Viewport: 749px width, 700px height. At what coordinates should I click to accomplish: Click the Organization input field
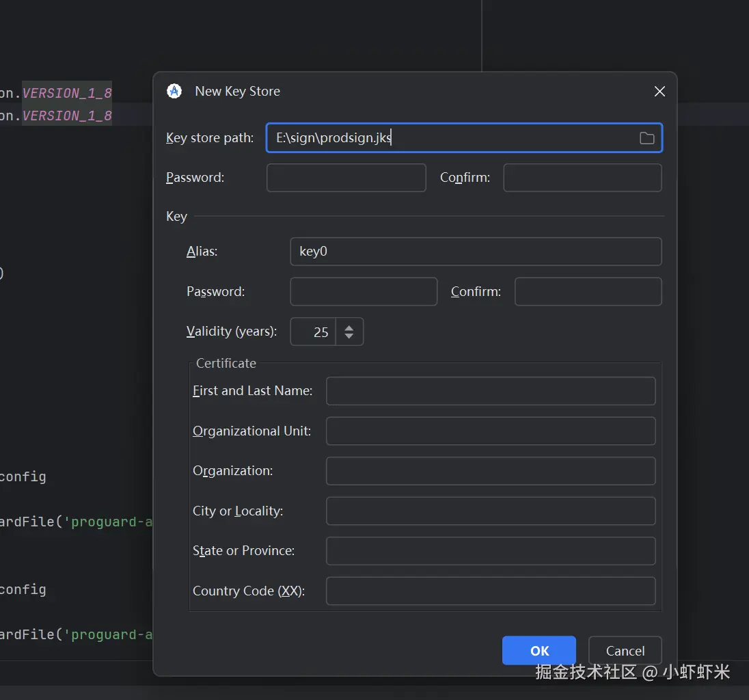point(491,471)
